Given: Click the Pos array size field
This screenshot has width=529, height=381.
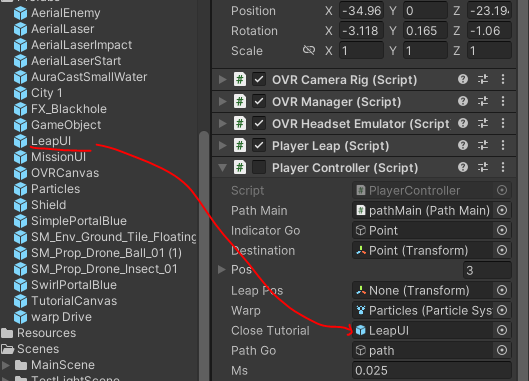Looking at the screenshot, I should point(487,270).
